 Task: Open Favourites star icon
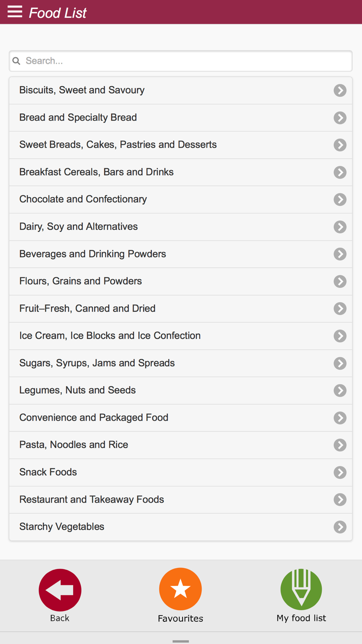tap(180, 589)
